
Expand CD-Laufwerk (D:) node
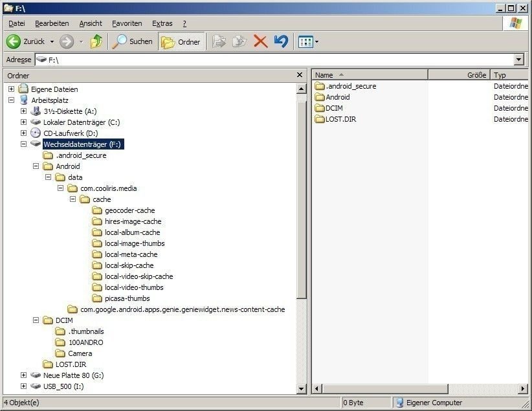23,133
